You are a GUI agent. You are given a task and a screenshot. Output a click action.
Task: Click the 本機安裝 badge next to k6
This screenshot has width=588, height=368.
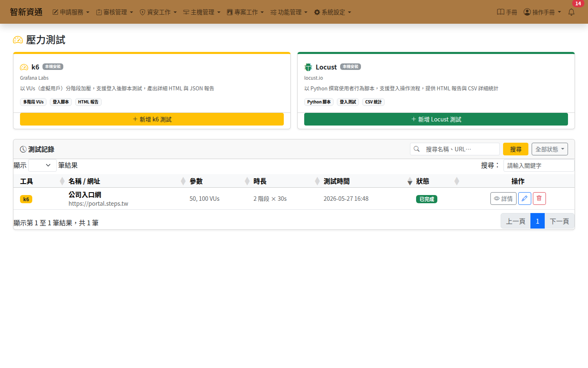tap(53, 67)
